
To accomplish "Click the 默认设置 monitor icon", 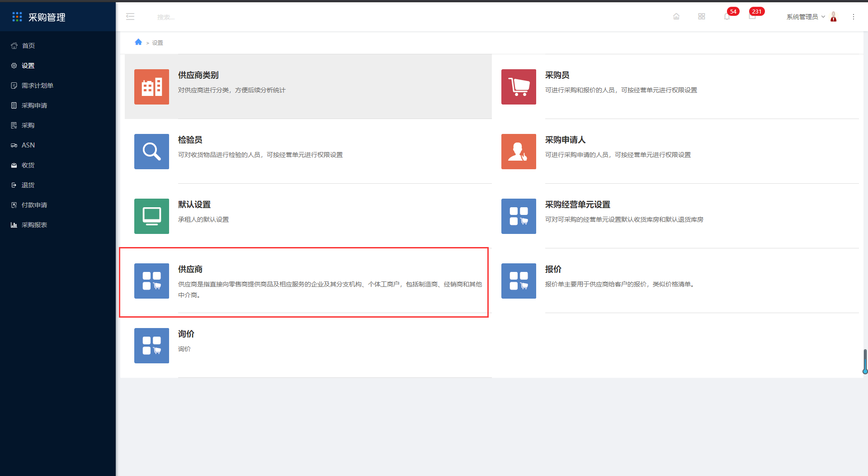I will click(x=151, y=216).
